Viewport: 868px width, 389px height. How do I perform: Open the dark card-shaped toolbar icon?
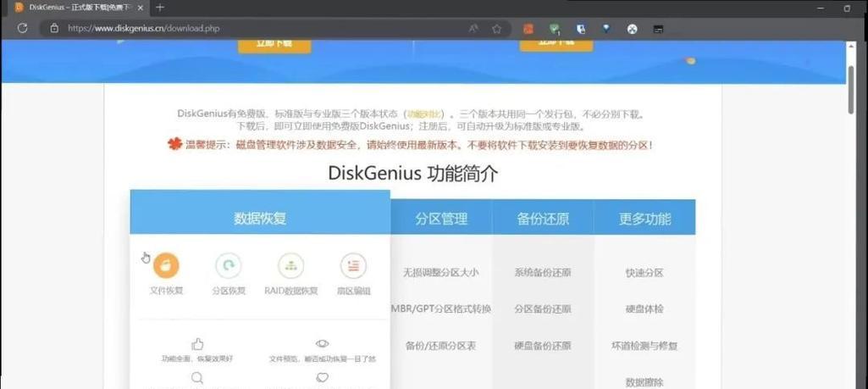point(658,29)
